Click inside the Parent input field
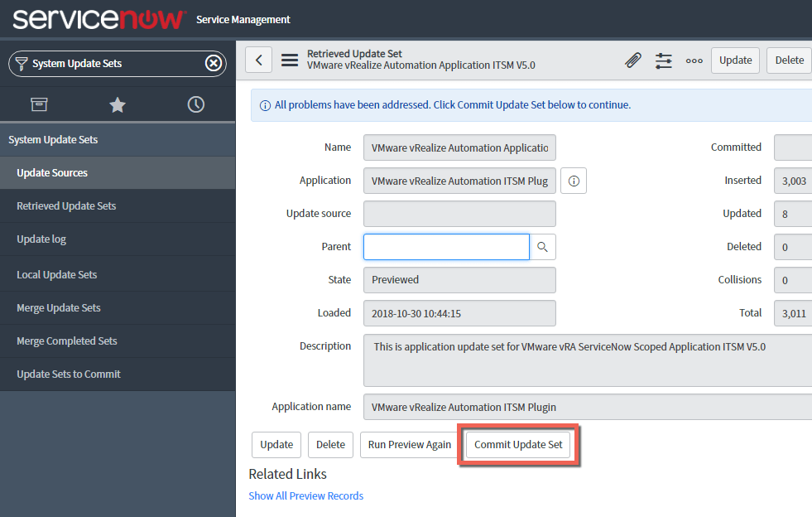Screen dimensions: 812x517 (446, 247)
